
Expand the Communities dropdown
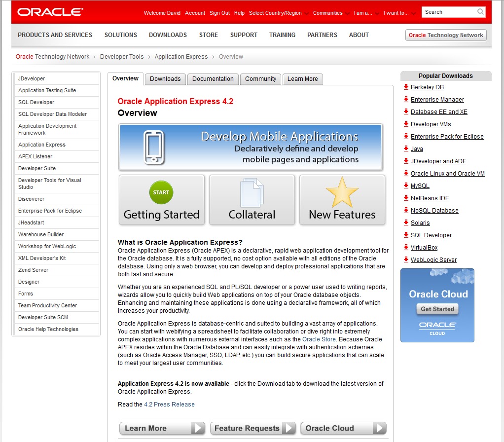(331, 13)
